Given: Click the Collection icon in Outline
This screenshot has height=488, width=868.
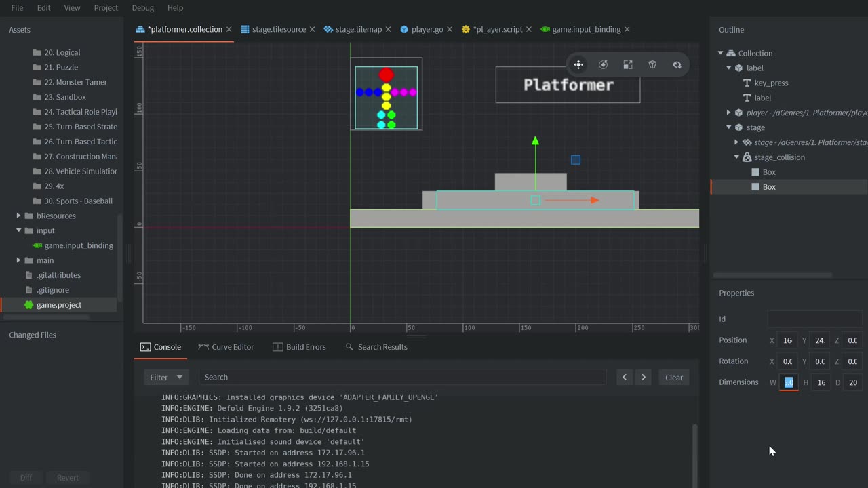Looking at the screenshot, I should tap(731, 53).
